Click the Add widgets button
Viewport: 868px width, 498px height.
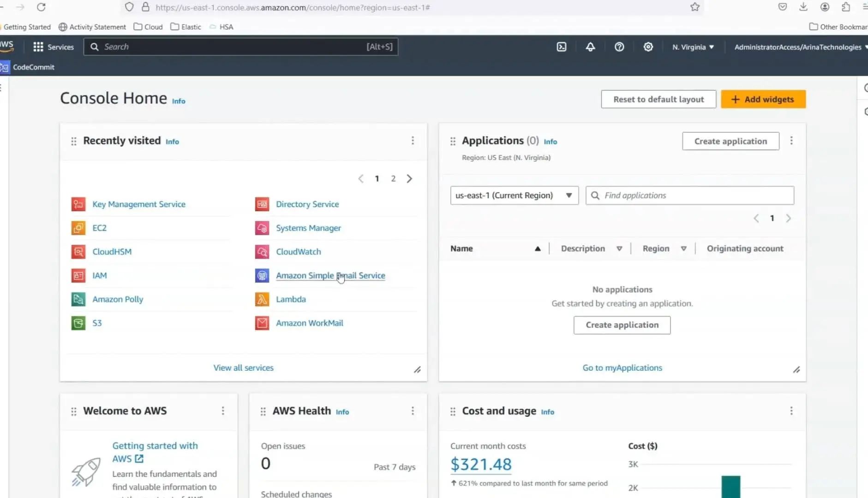[763, 99]
